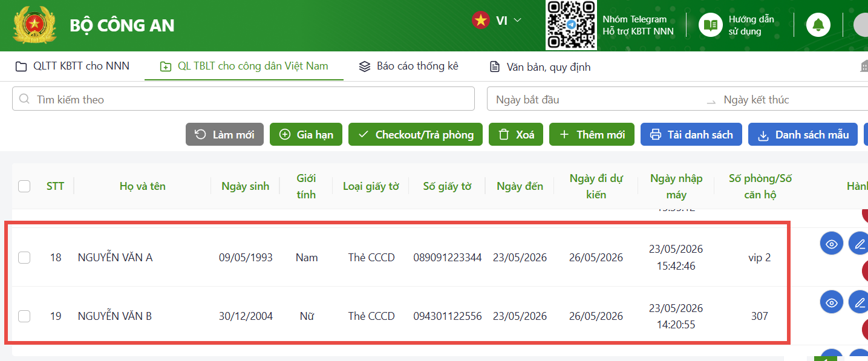
Task: Click the Tìm kiếm theo search field
Action: point(243,99)
